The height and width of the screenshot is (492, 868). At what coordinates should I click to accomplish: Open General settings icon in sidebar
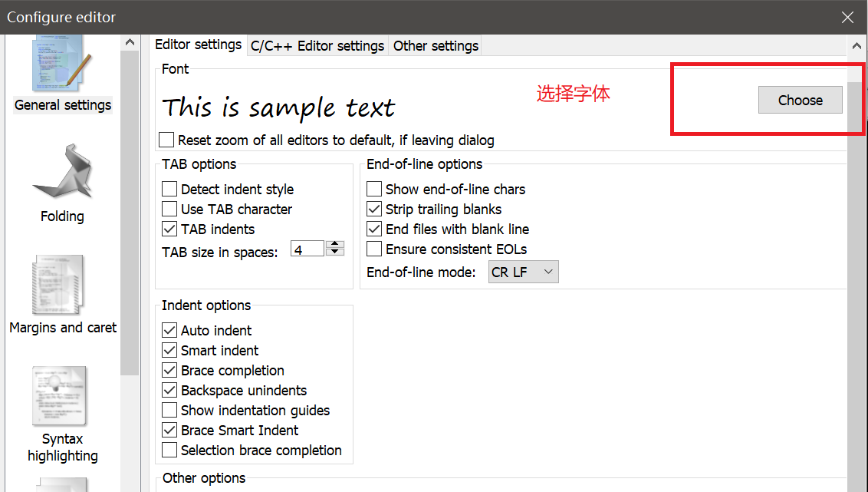62,69
